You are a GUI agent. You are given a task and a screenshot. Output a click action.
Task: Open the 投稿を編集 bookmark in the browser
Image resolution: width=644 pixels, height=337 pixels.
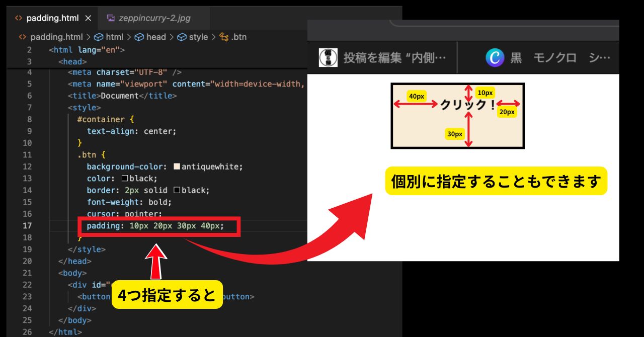pyautogui.click(x=383, y=57)
